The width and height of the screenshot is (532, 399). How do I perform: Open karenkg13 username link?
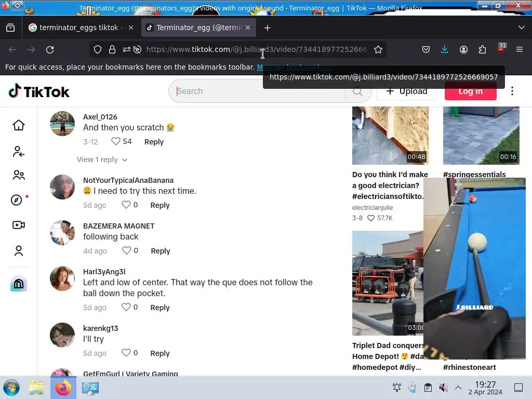(x=100, y=328)
